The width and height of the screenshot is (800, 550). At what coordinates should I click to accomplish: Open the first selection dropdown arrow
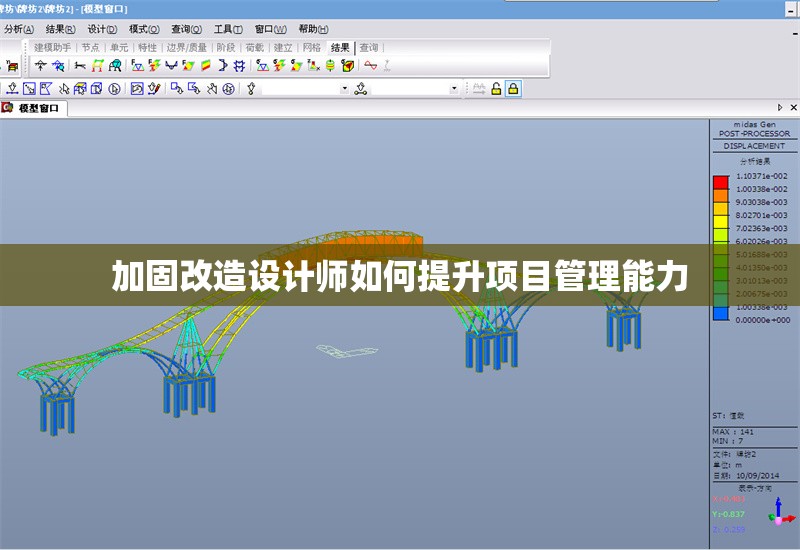(x=345, y=89)
